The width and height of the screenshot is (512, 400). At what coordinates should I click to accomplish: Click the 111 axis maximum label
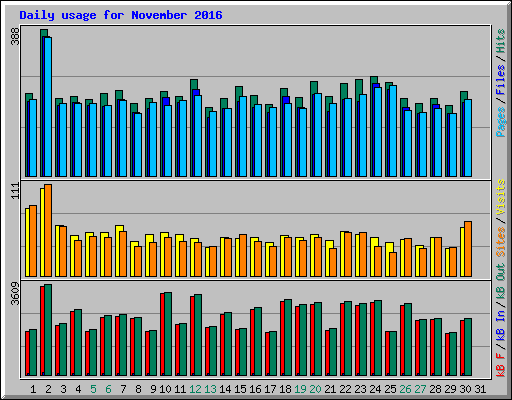tap(15, 191)
